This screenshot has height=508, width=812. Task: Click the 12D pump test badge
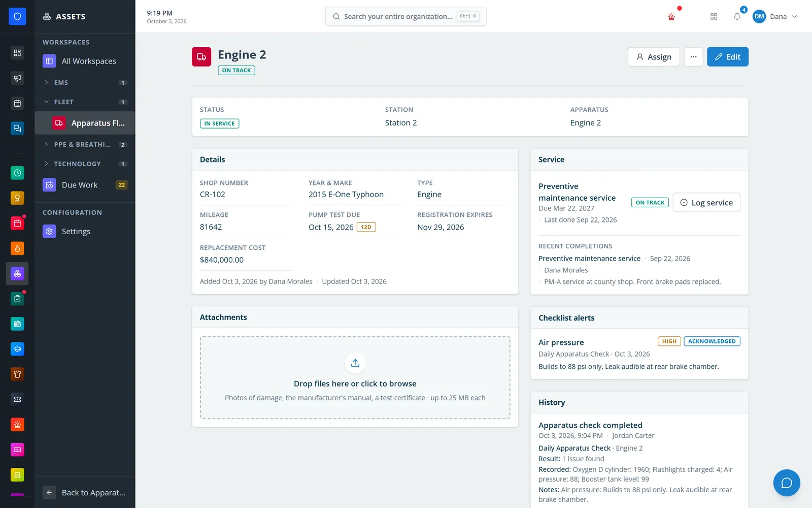[x=366, y=227]
